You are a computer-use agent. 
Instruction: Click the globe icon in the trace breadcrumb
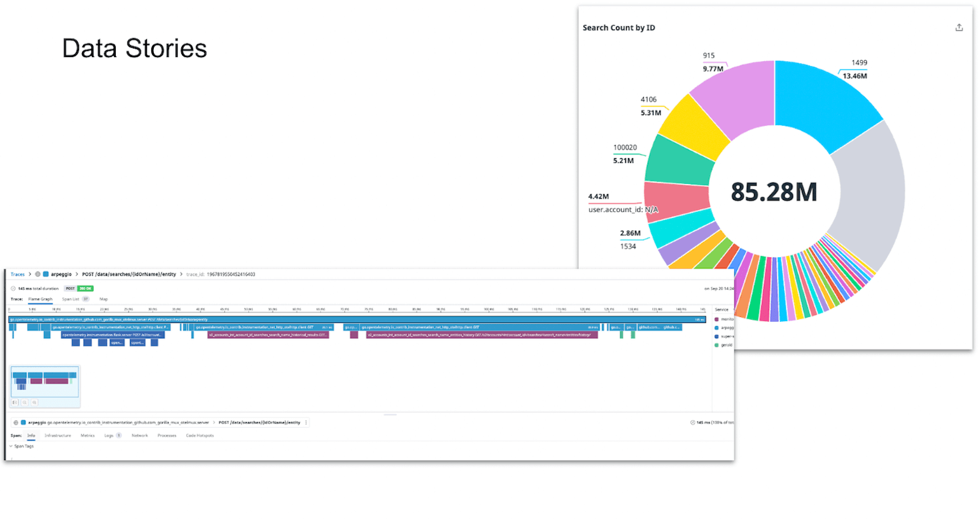[x=38, y=275]
